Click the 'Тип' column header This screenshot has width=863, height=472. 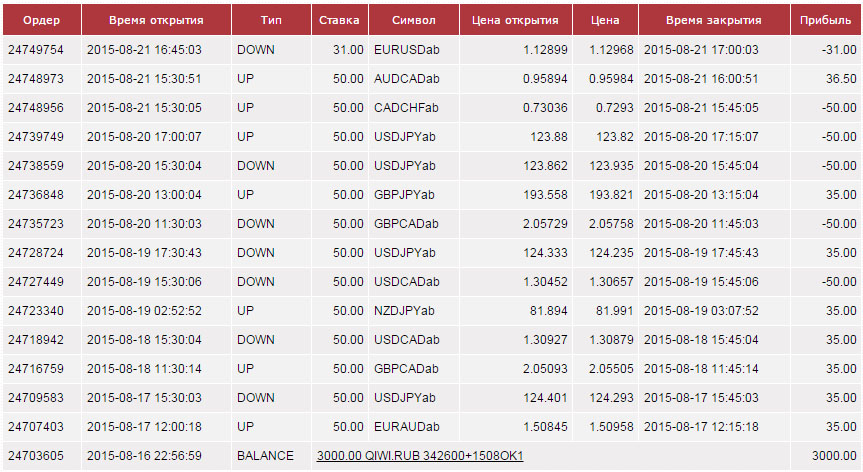270,20
